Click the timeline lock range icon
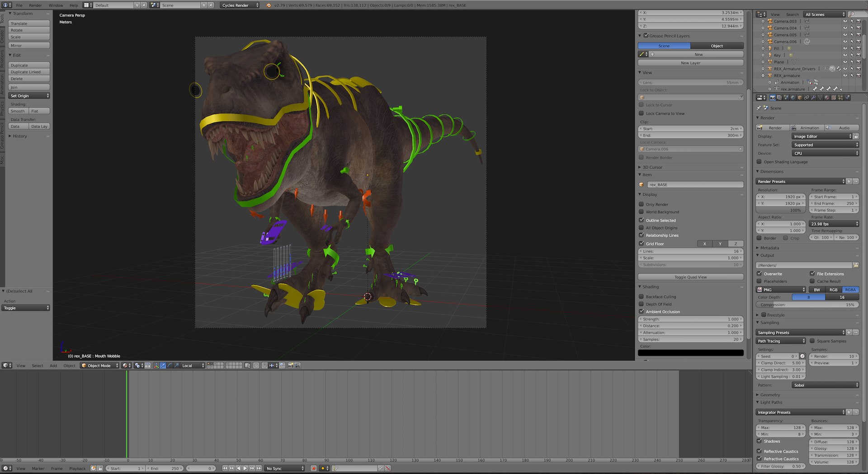The width and height of the screenshot is (868, 474). (100, 468)
